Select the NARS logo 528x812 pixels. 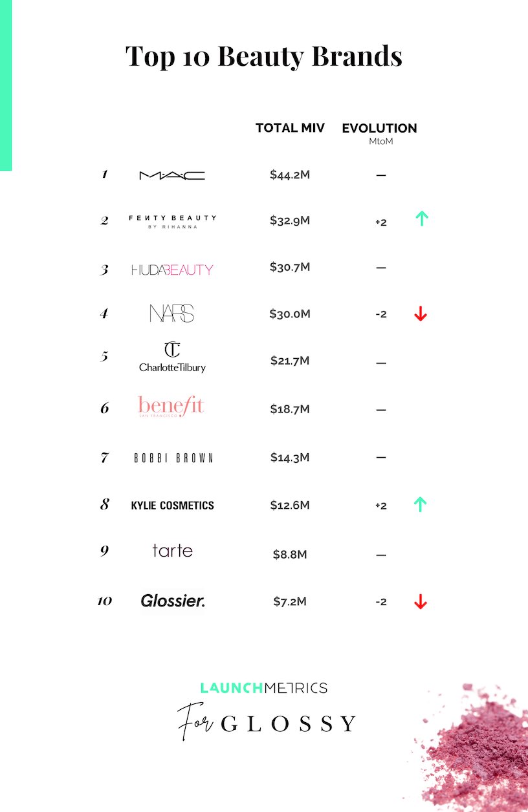(x=172, y=314)
